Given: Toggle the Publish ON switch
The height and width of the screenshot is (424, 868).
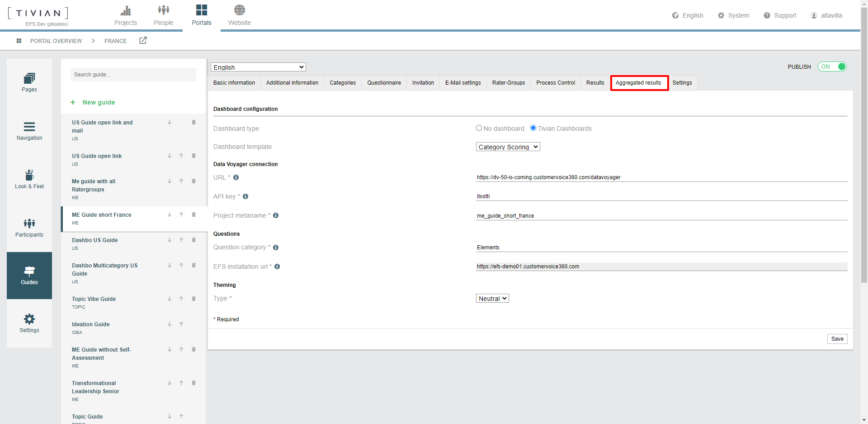Looking at the screenshot, I should click(x=832, y=67).
